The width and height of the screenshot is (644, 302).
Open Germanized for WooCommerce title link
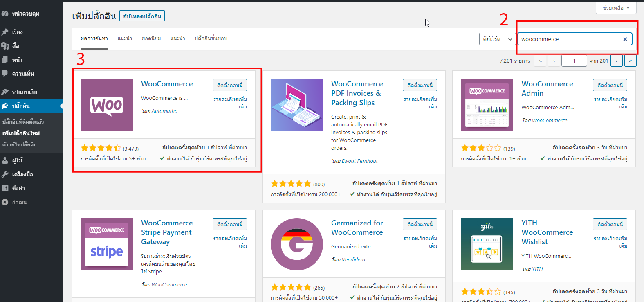[x=357, y=228]
